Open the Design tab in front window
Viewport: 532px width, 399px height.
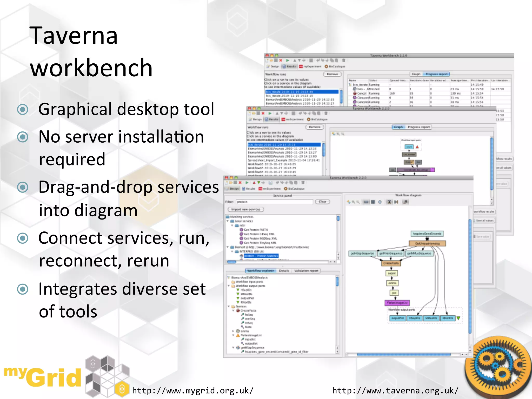pos(232,189)
